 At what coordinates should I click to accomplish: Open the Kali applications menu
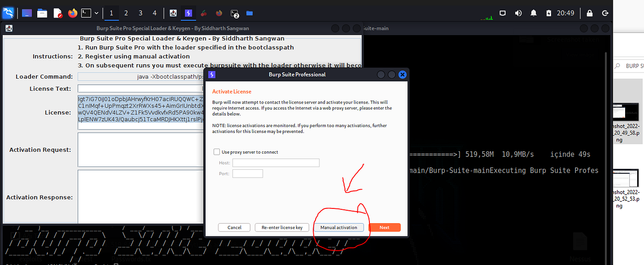(x=8, y=13)
